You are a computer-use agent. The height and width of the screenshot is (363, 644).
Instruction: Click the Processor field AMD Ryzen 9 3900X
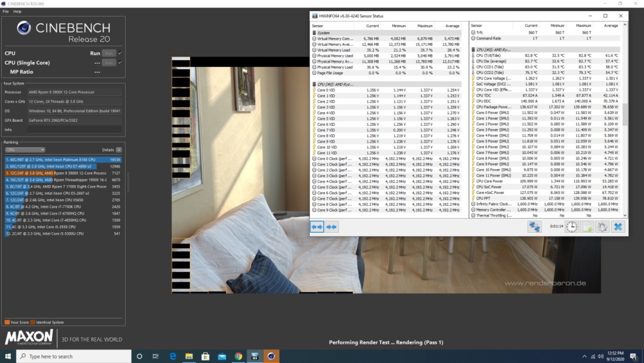(x=74, y=92)
